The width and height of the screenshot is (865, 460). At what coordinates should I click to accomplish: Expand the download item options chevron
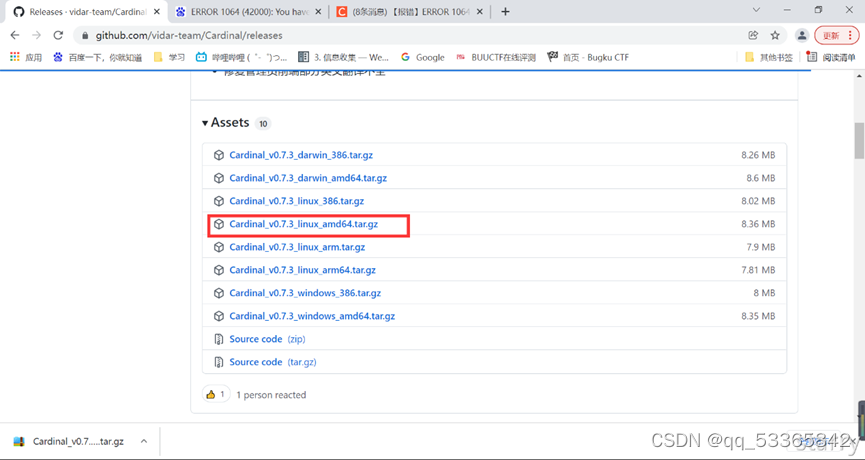click(144, 441)
